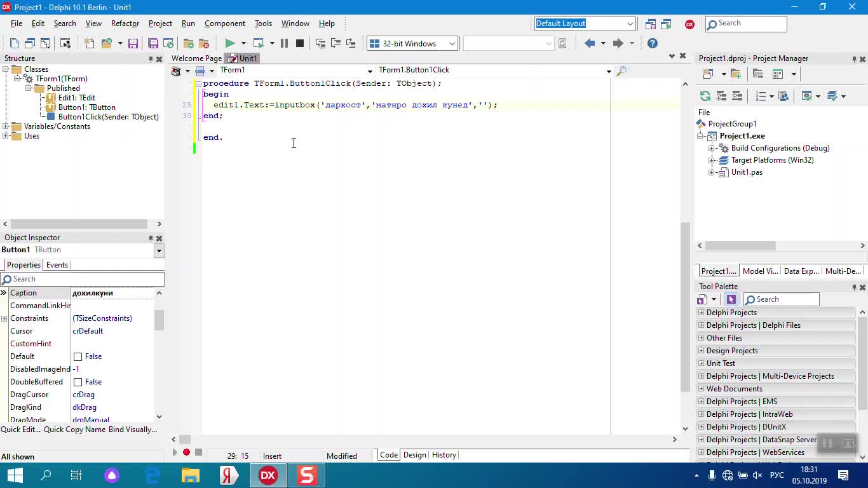Toggle the DoubleBuffered False checkbox
The width and height of the screenshot is (868, 488).
tap(78, 382)
